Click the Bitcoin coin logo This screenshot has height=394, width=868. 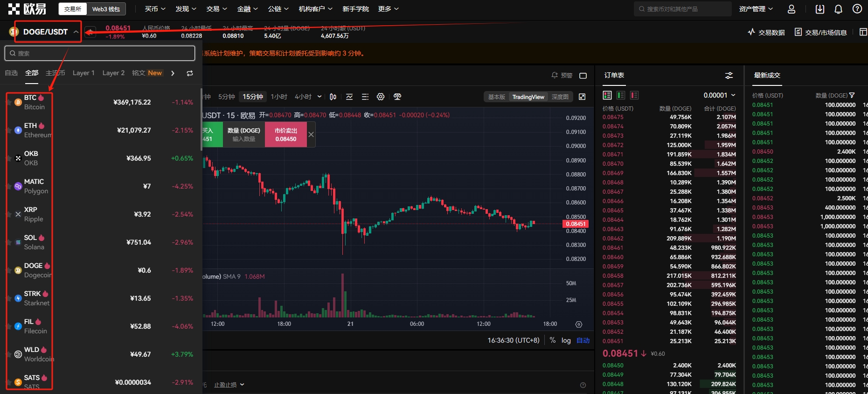(18, 102)
